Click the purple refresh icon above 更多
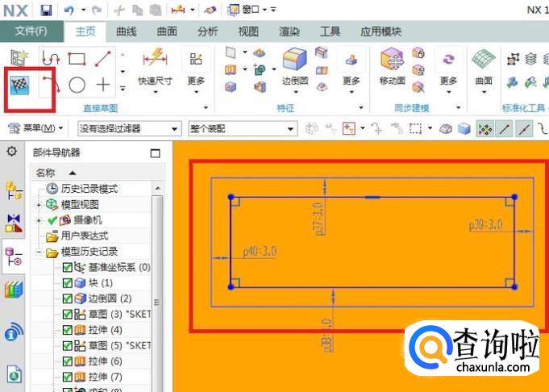The height and width of the screenshot is (392, 549). (448, 59)
